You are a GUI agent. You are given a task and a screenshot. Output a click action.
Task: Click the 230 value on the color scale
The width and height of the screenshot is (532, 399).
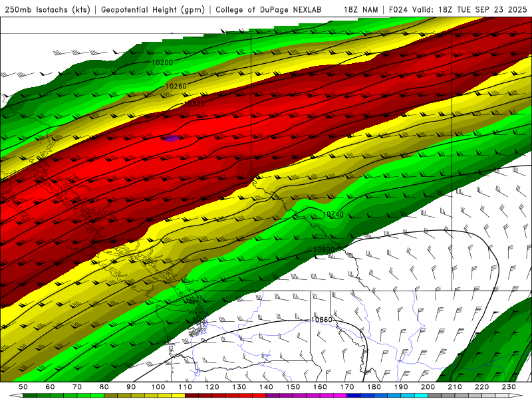(x=509, y=387)
